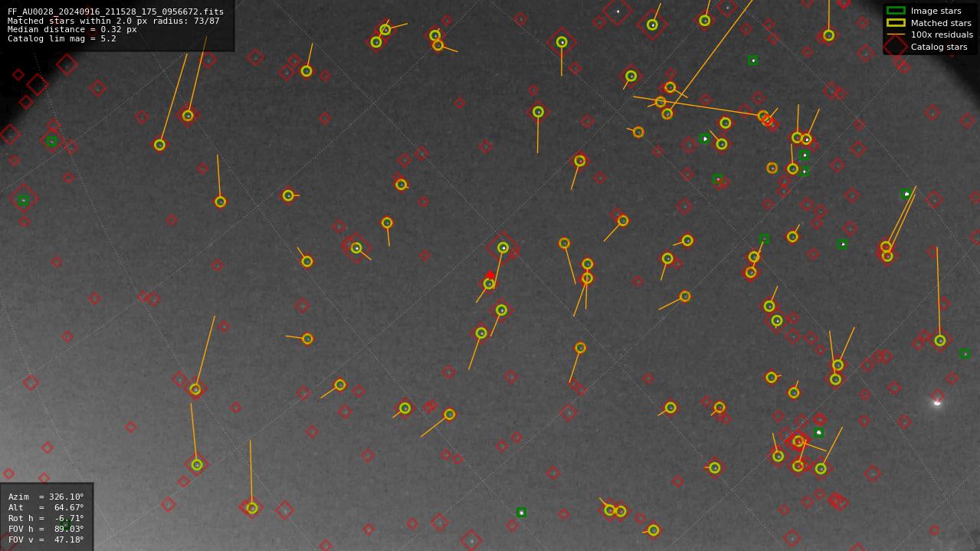Image resolution: width=980 pixels, height=551 pixels.
Task: Click the 'Alt = 64.67°' value
Action: point(46,507)
